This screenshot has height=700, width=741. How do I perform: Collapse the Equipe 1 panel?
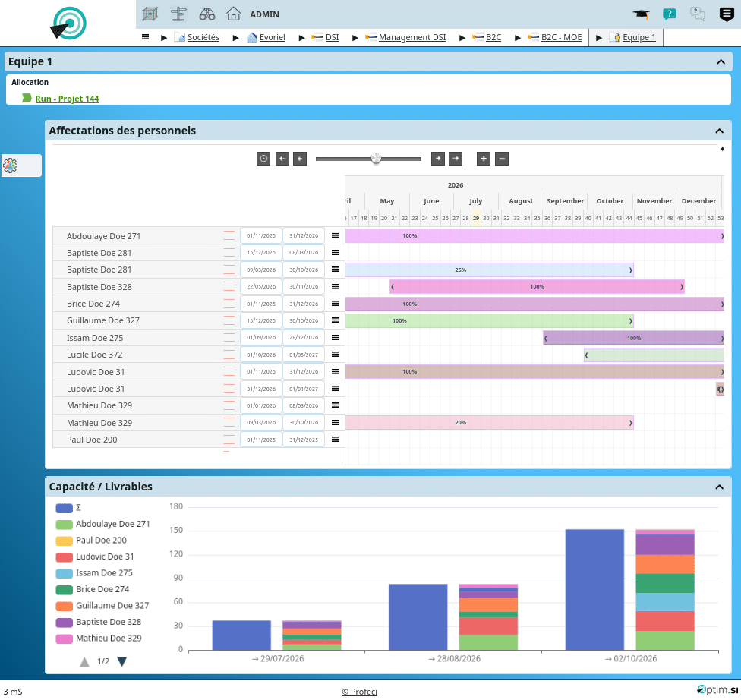[721, 62]
